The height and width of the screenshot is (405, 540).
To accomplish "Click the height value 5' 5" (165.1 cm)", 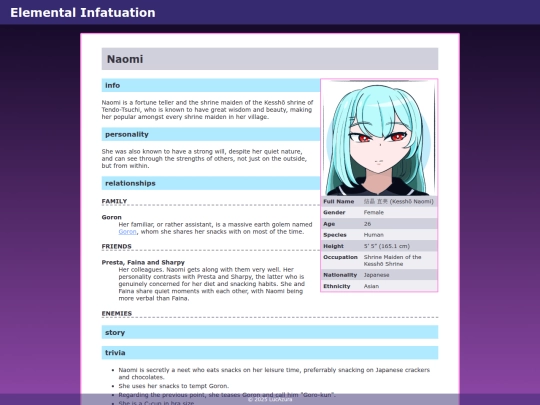I will click(x=387, y=246).
